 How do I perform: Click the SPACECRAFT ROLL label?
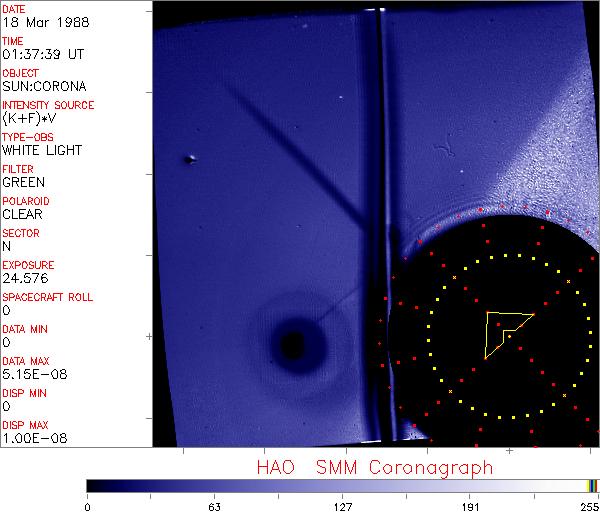47,297
